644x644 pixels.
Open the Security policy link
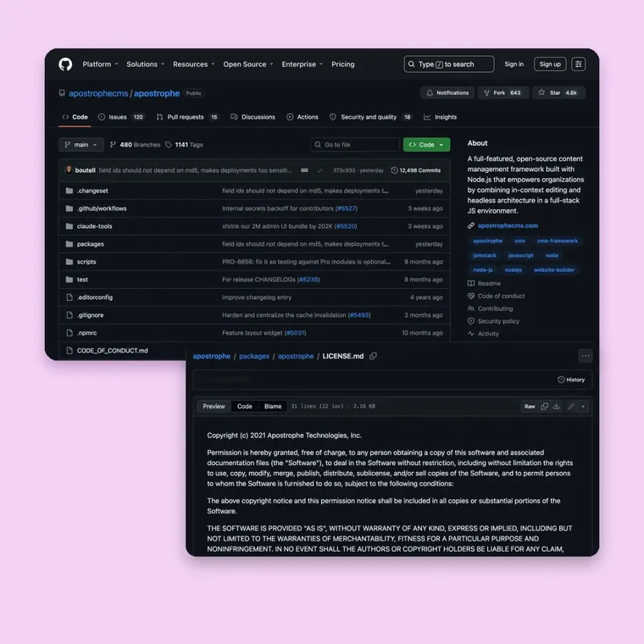[493, 321]
